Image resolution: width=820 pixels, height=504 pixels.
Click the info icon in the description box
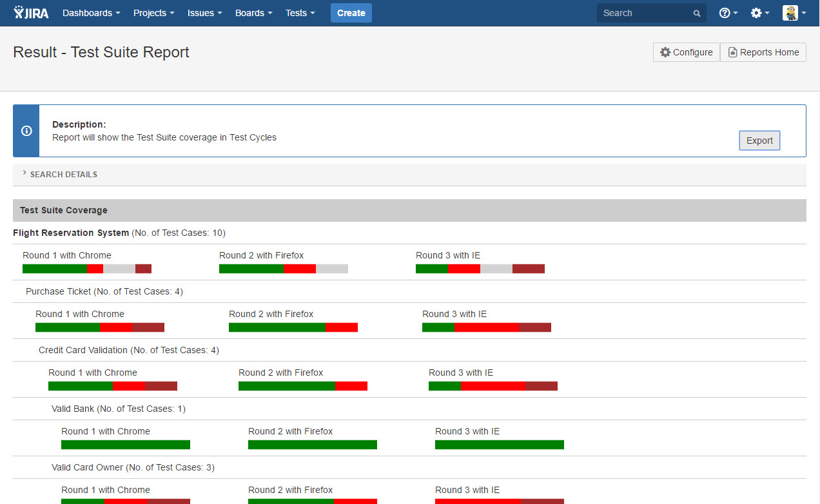pos(26,131)
